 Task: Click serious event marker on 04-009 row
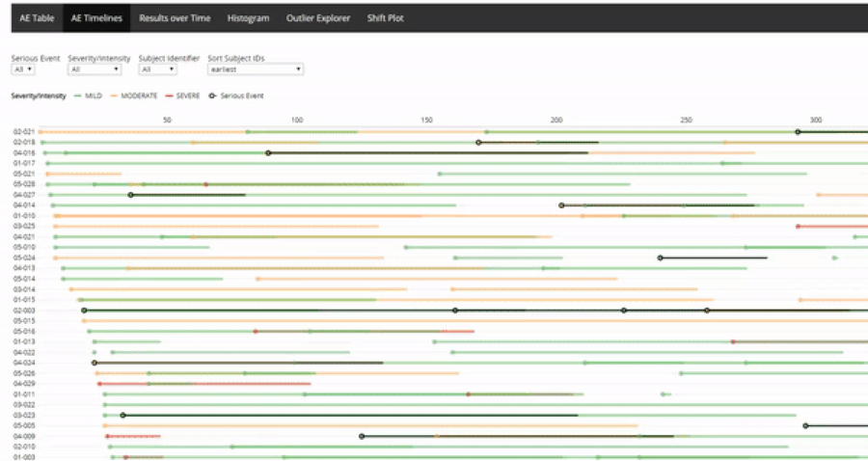pos(362,437)
